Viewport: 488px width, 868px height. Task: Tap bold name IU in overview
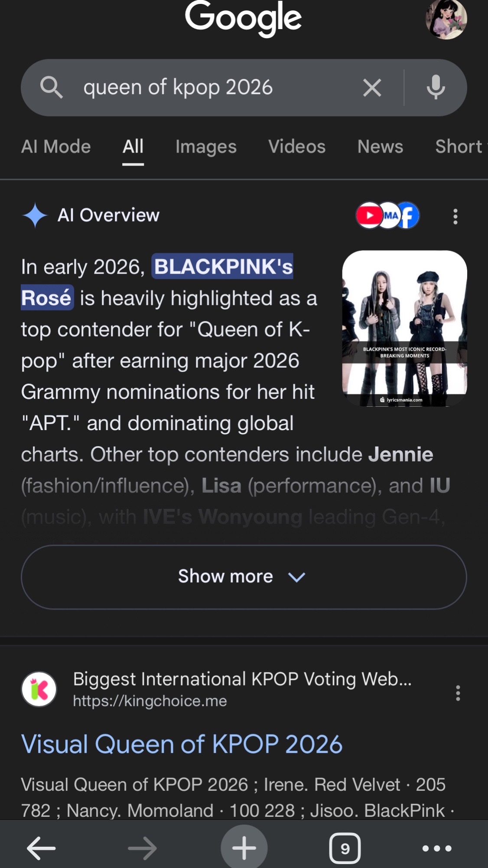440,486
